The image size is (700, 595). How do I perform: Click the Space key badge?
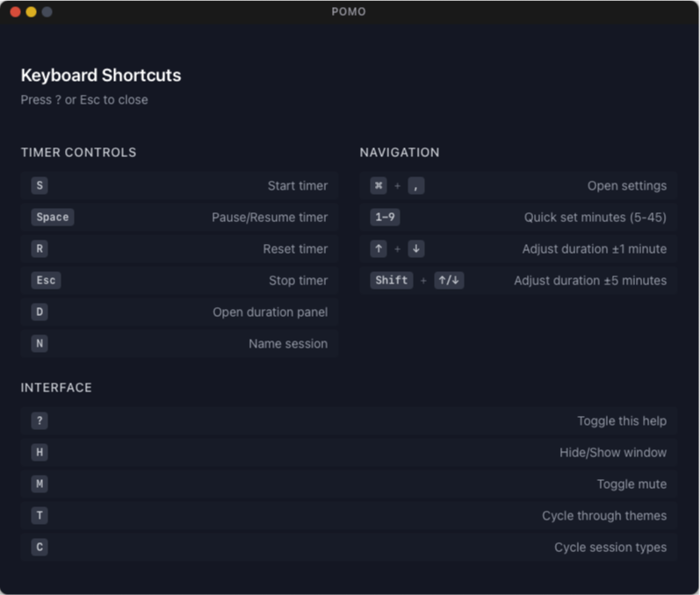[53, 218]
